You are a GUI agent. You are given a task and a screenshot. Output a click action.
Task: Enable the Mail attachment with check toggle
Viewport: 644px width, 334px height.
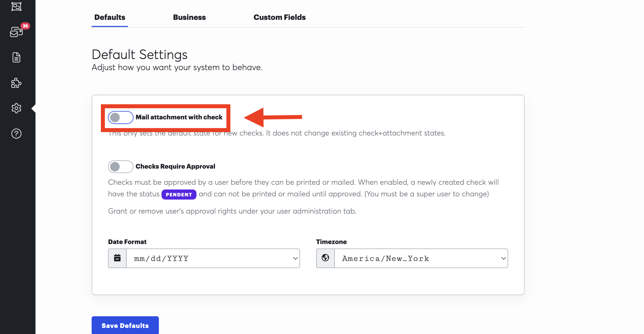click(120, 117)
